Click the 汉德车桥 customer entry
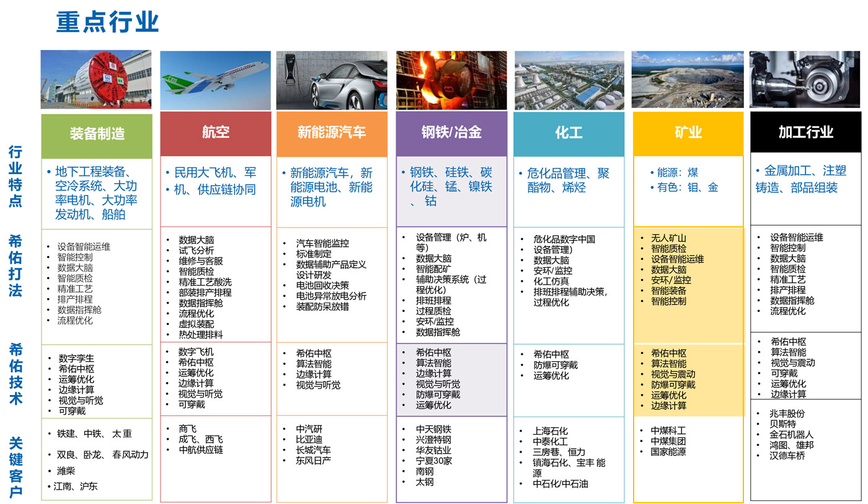Screen dimensions: 868x504 click(787, 456)
